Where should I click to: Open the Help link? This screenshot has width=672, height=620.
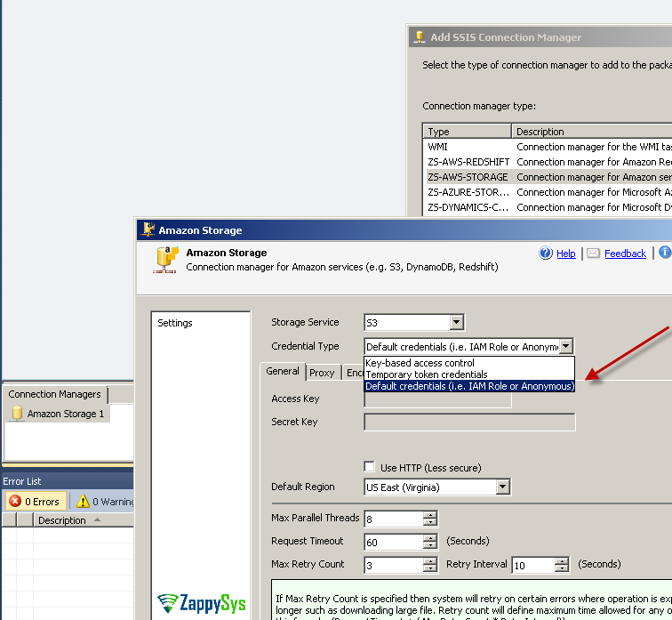[565, 254]
